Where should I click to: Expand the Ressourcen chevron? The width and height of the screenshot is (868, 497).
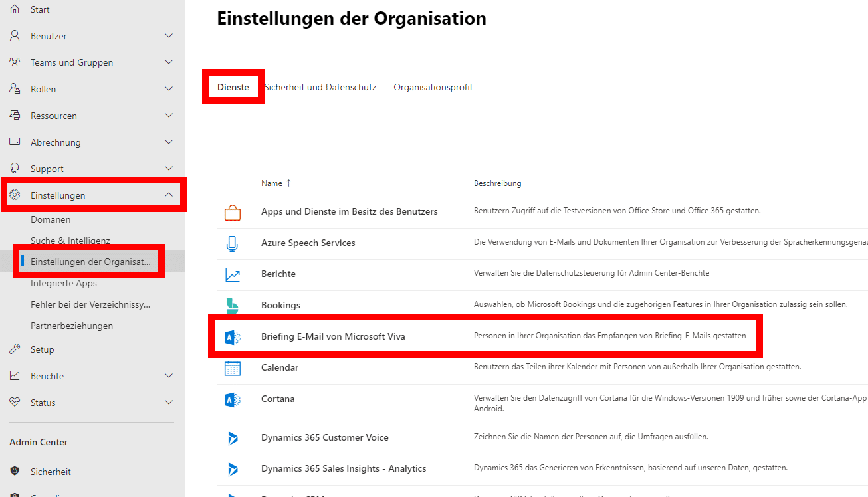pyautogui.click(x=169, y=116)
